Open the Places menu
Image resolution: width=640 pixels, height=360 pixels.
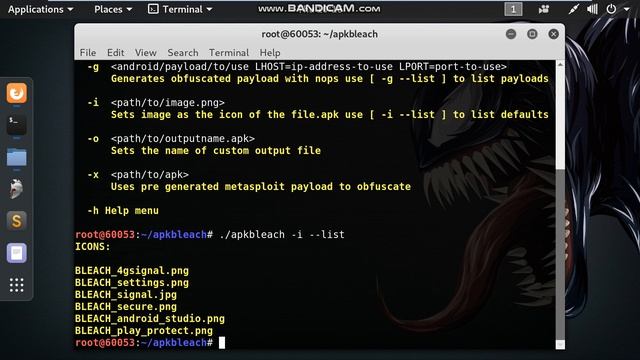113,9
